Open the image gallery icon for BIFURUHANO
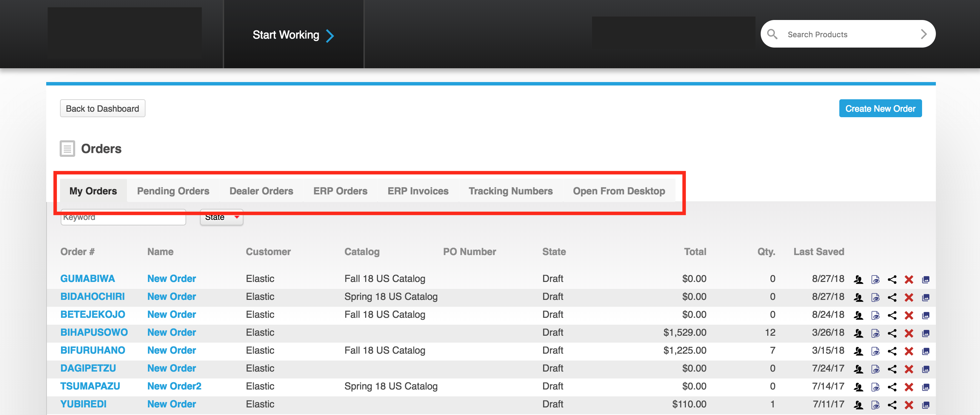This screenshot has width=980, height=415. [x=926, y=351]
